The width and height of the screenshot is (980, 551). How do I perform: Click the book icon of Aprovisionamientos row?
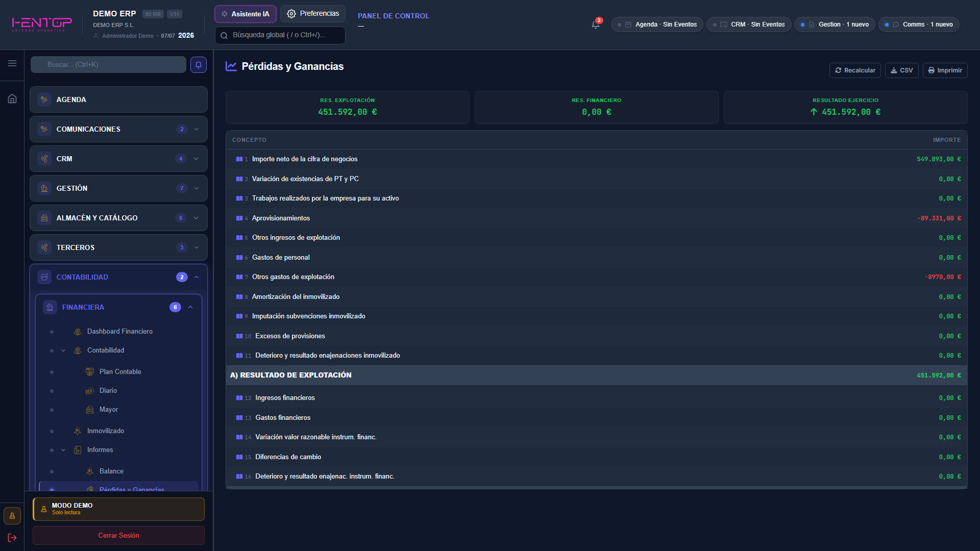(x=239, y=218)
